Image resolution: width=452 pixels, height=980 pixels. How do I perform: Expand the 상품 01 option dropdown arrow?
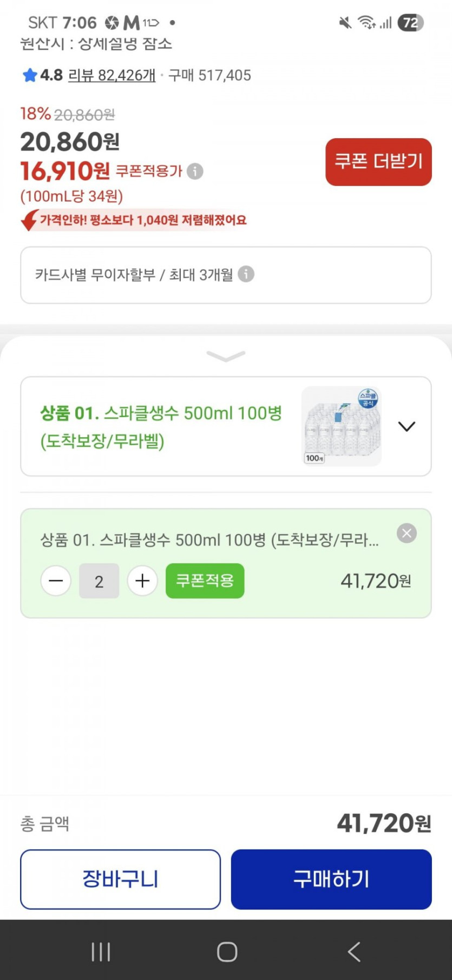click(x=407, y=426)
